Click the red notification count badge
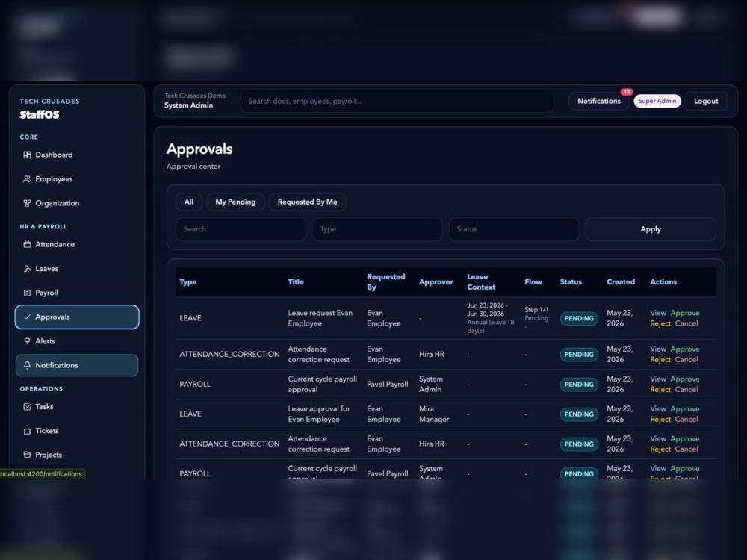 (626, 91)
